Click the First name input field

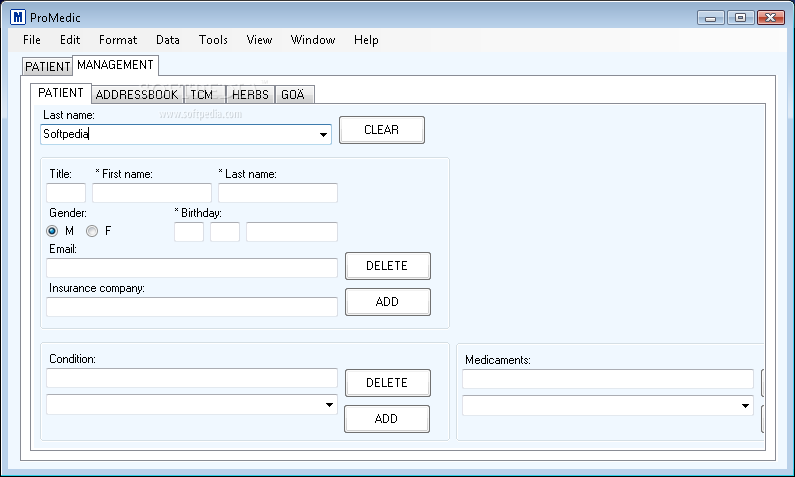[x=152, y=193]
